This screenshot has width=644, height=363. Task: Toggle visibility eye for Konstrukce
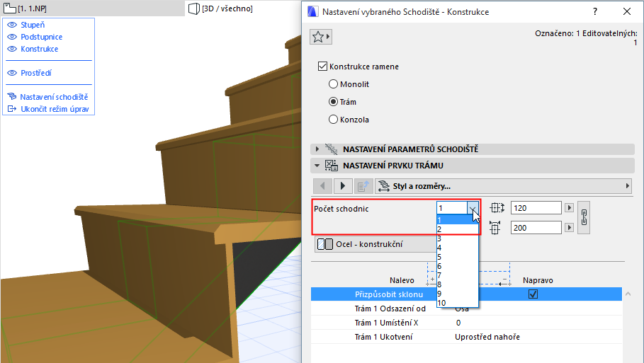point(12,49)
